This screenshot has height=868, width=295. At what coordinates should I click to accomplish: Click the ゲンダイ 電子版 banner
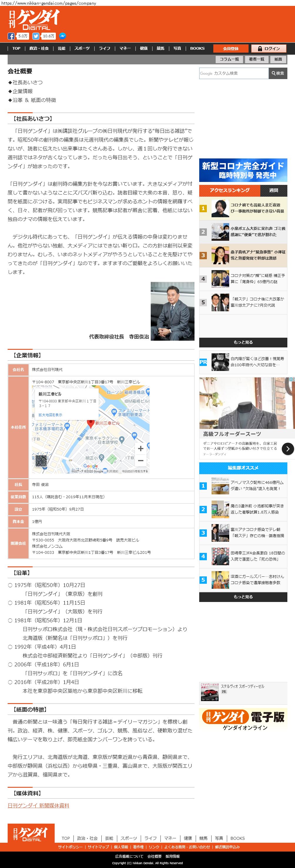click(243, 719)
